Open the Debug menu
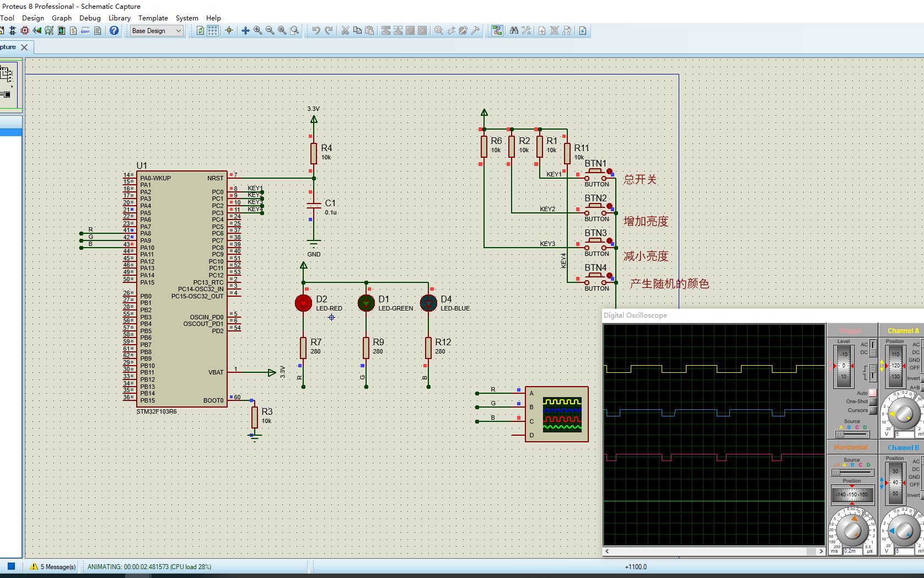 [x=90, y=18]
